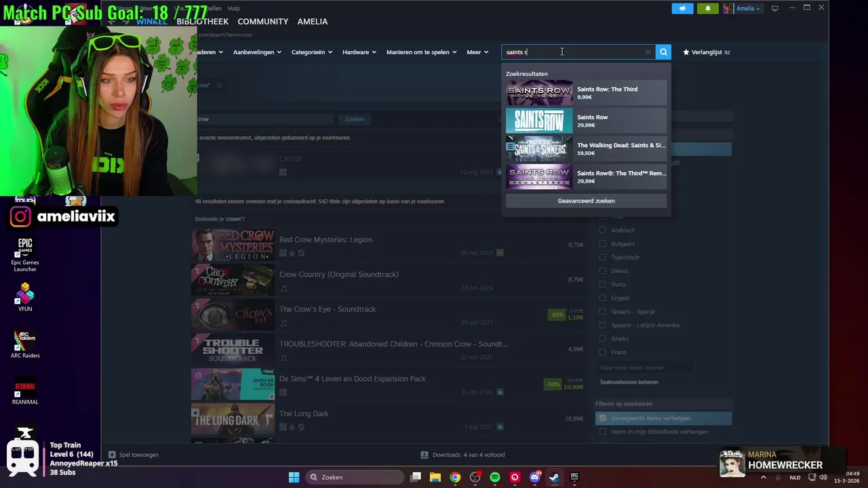Open Red Crow Mysteries: Legion result
The width and height of the screenshot is (868, 488).
[x=388, y=245]
